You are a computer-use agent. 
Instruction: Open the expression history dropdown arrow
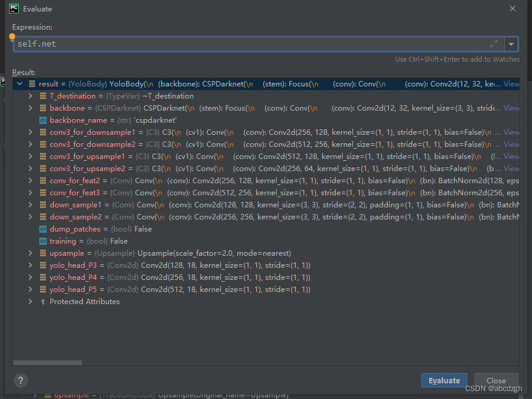pos(511,44)
